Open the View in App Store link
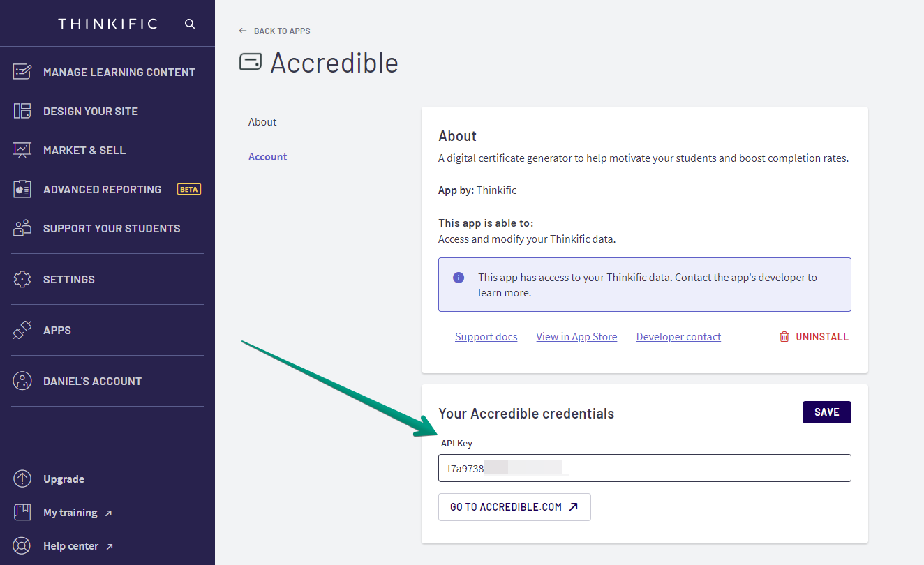The image size is (924, 565). [576, 337]
